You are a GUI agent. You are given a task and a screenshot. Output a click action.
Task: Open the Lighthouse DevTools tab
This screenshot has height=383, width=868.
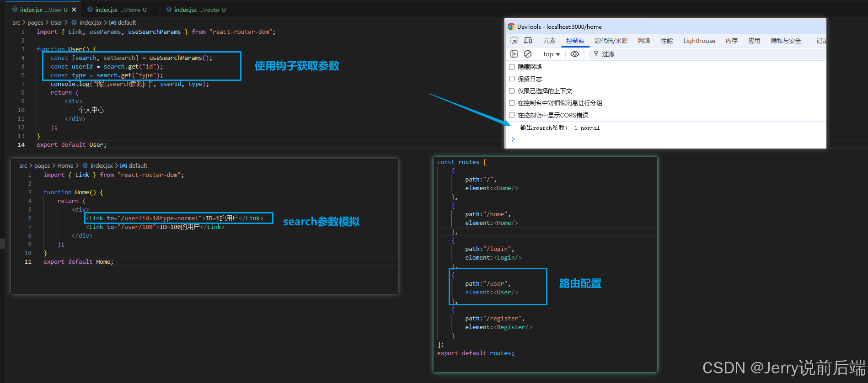699,41
